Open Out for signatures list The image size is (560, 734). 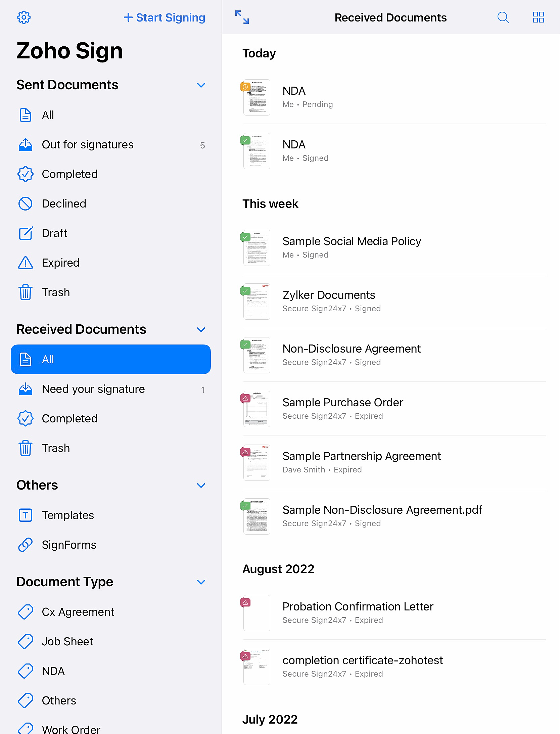111,145
